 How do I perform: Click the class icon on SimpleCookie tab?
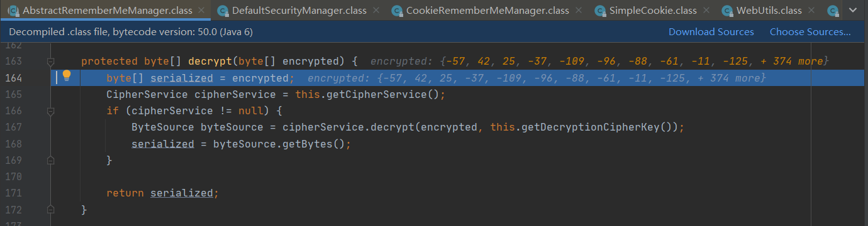[x=599, y=11]
